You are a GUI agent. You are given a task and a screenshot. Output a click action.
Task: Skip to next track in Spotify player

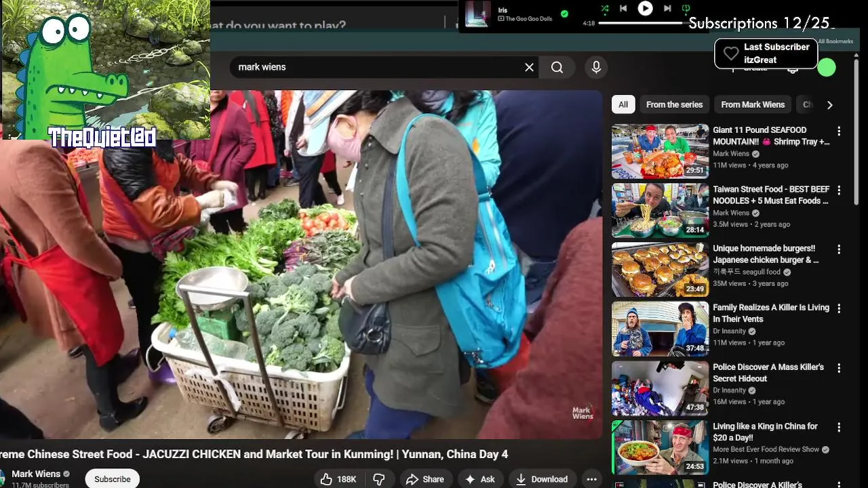coord(667,9)
